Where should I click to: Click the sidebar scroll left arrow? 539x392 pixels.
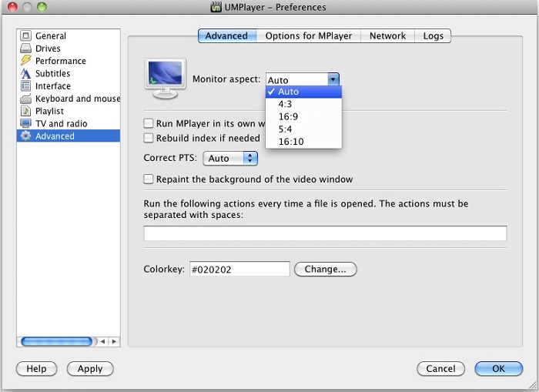(102, 341)
